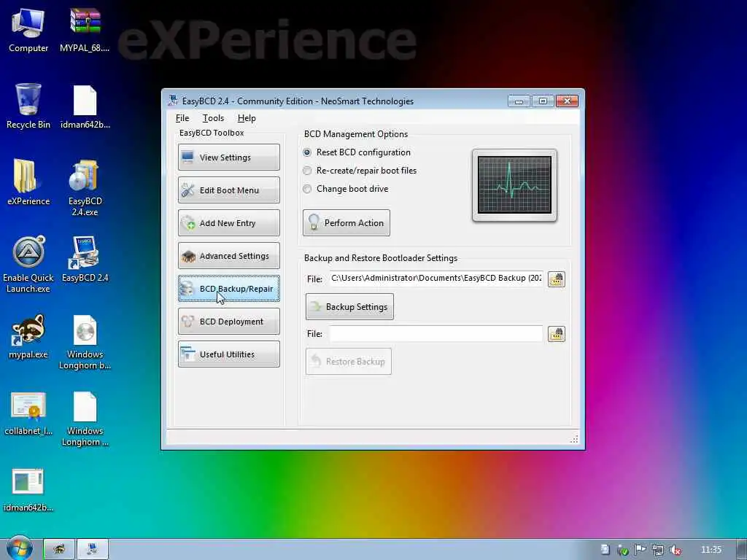747x560 pixels.
Task: Click the window resize grip
Action: [x=574, y=439]
